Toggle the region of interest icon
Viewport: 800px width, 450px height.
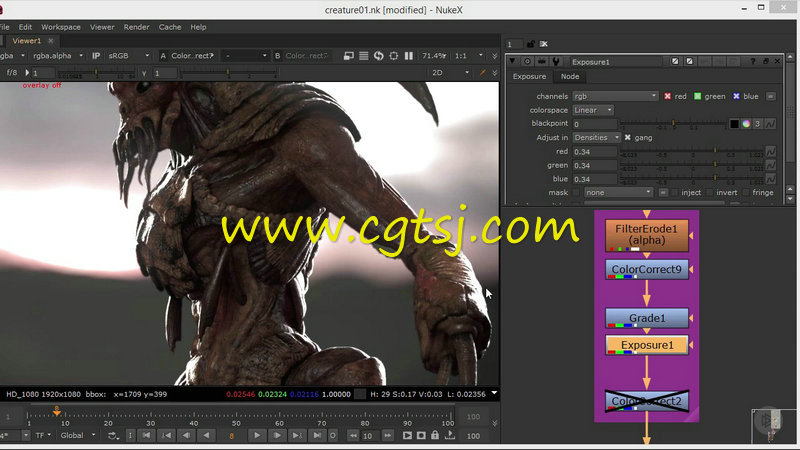click(394, 56)
